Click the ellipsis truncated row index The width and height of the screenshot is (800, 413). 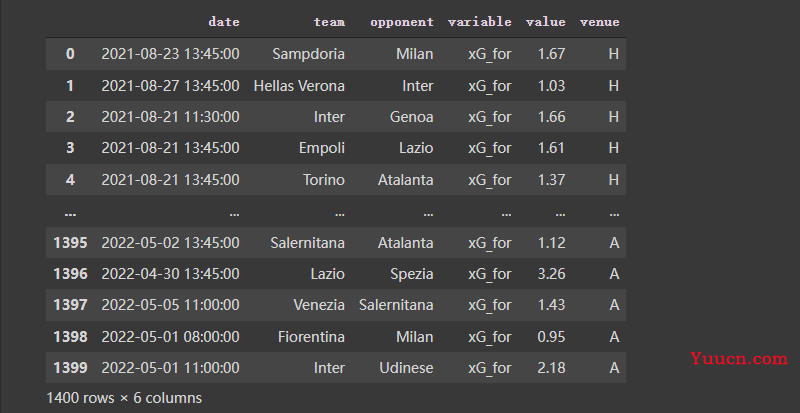pos(70,213)
